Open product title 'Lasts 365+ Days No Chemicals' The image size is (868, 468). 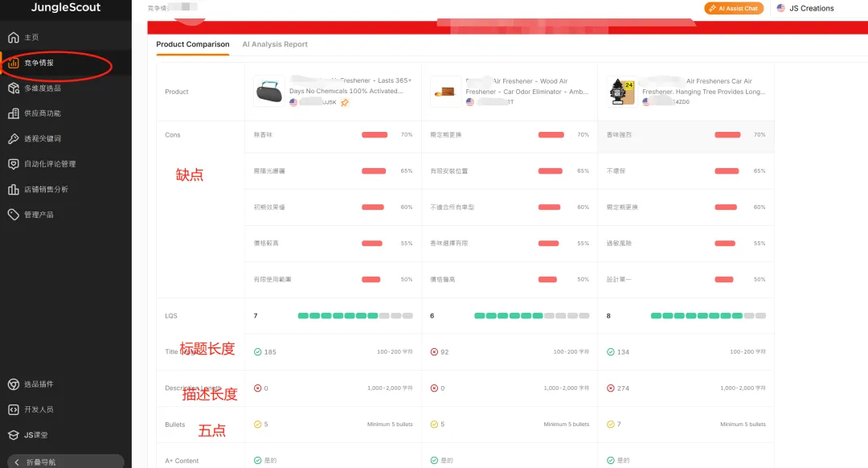coord(351,86)
